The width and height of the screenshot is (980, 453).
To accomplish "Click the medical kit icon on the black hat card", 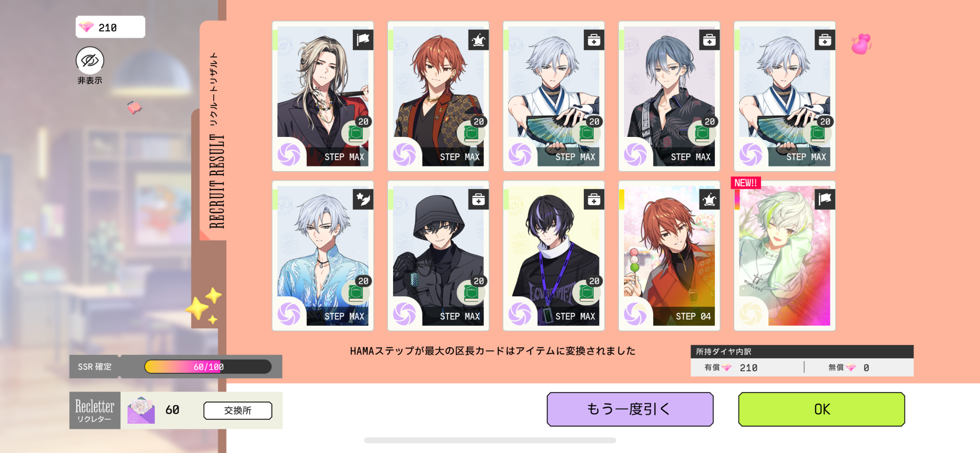I will coord(478,199).
